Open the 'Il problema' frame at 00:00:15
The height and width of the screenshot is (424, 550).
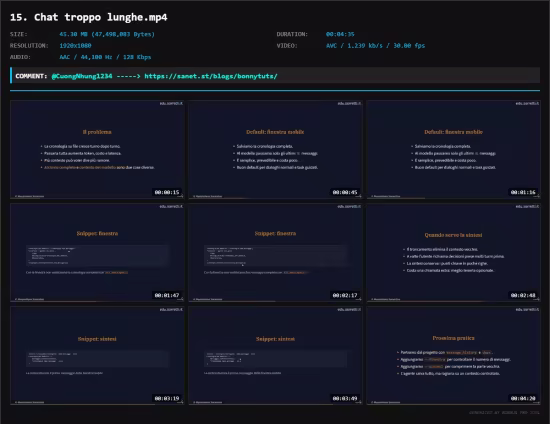(x=97, y=150)
